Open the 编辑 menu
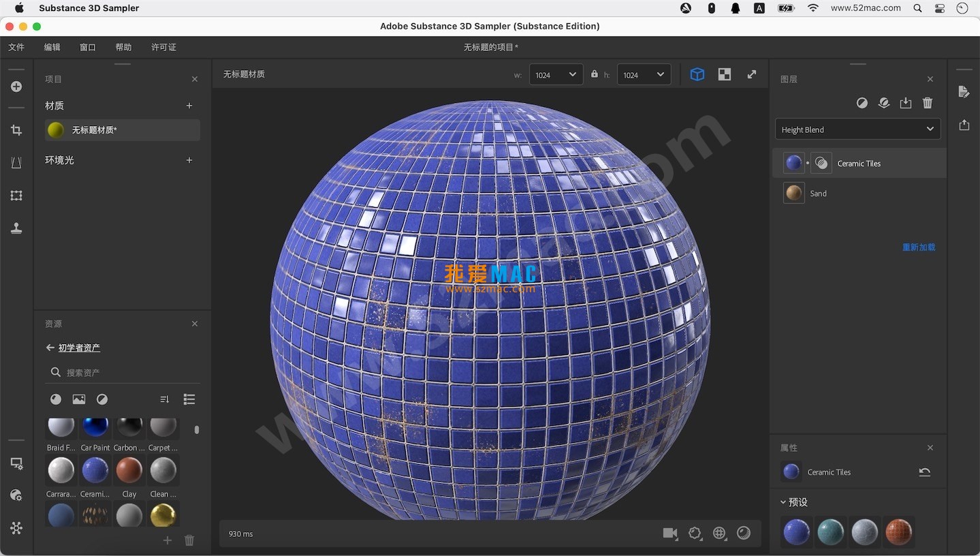The image size is (980, 556). click(x=52, y=47)
